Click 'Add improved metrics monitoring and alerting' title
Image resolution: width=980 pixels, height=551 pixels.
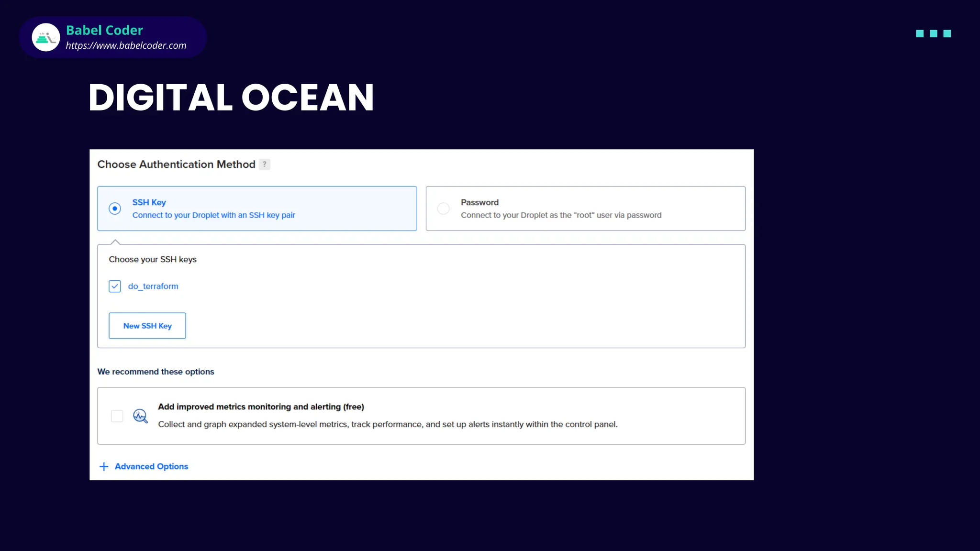[x=261, y=407]
